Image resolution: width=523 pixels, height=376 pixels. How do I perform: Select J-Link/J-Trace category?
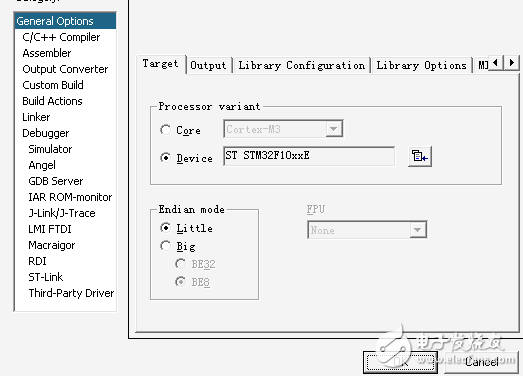pos(62,213)
